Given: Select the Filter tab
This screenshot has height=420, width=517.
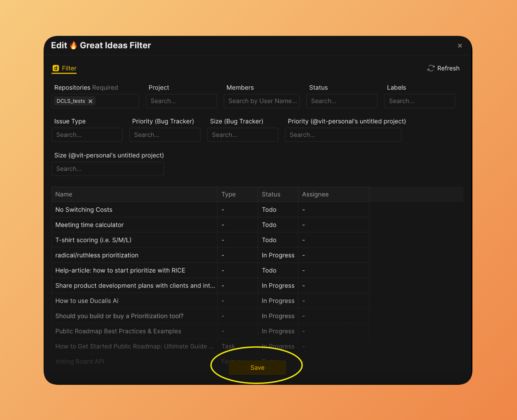Looking at the screenshot, I should [65, 68].
